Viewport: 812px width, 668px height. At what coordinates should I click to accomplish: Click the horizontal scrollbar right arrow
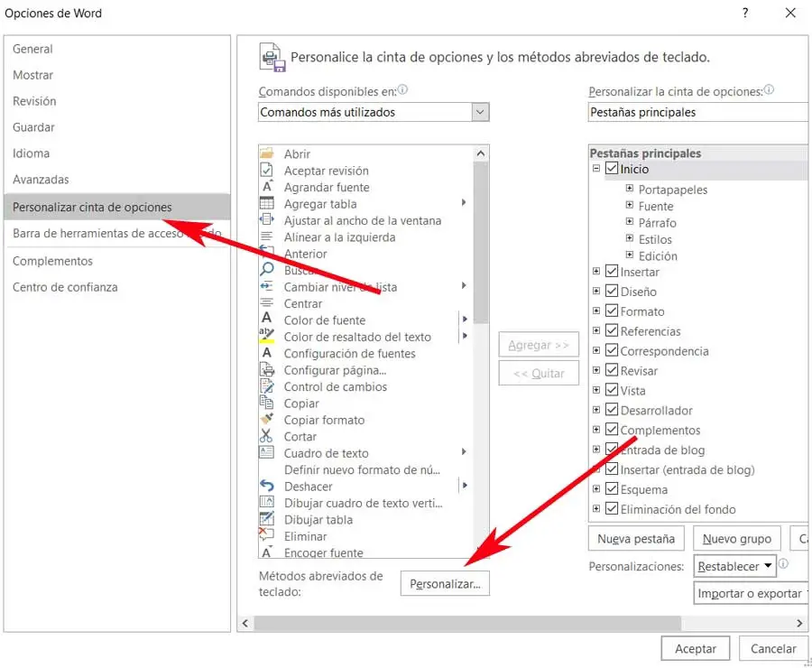click(x=799, y=623)
